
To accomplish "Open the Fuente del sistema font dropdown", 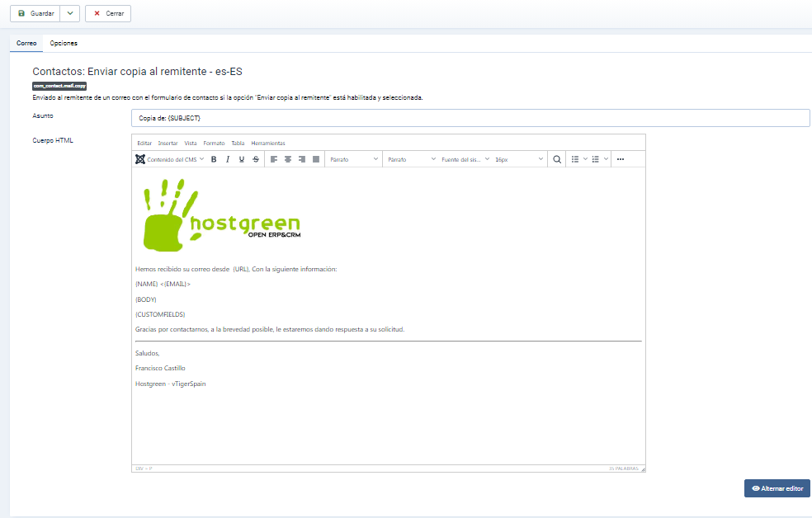I will [465, 159].
